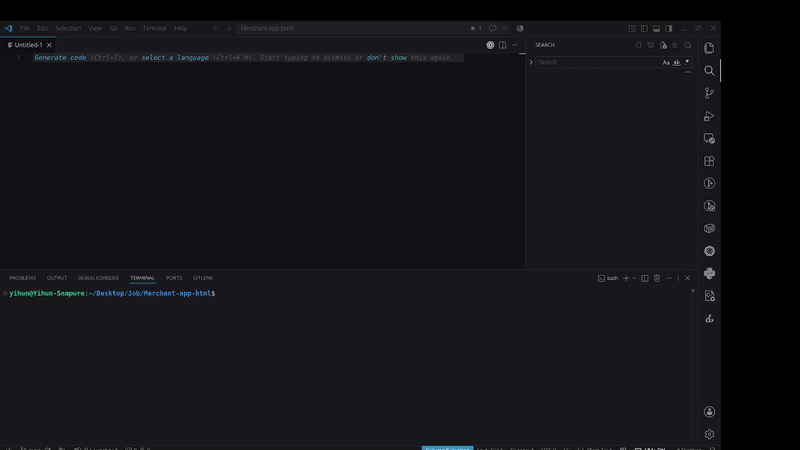Open editor more actions ellipsis
The width and height of the screenshot is (800, 450).
(x=515, y=45)
